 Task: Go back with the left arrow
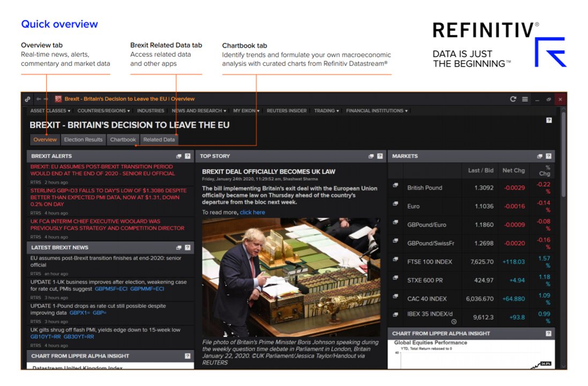[x=39, y=99]
